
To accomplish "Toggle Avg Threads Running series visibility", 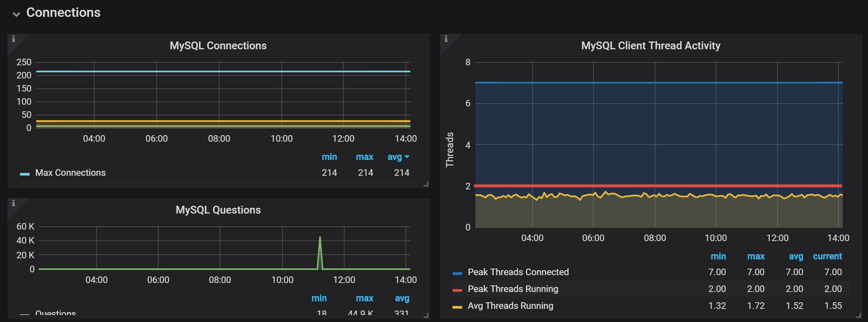I will click(x=510, y=306).
